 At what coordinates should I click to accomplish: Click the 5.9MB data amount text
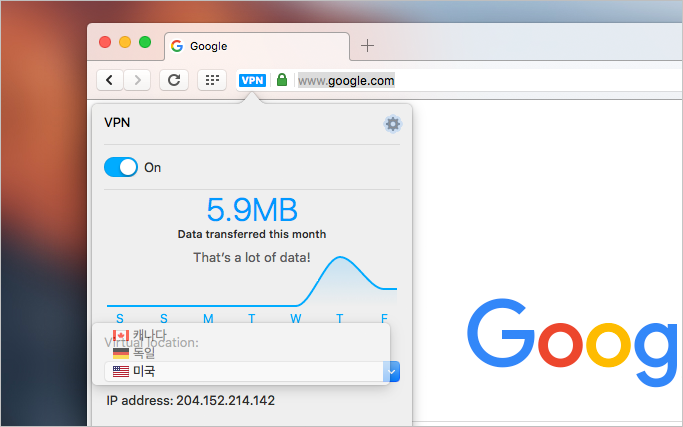(x=252, y=210)
